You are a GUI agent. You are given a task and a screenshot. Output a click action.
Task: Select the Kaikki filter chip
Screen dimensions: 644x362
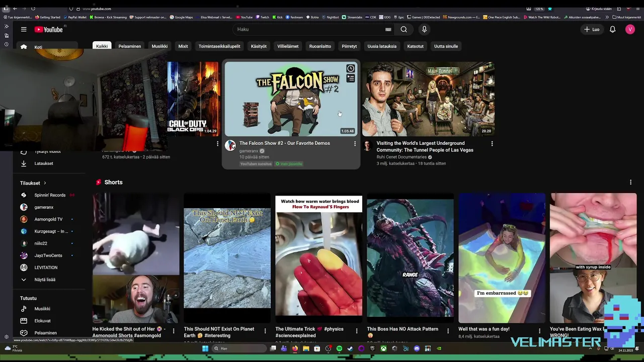(x=102, y=46)
